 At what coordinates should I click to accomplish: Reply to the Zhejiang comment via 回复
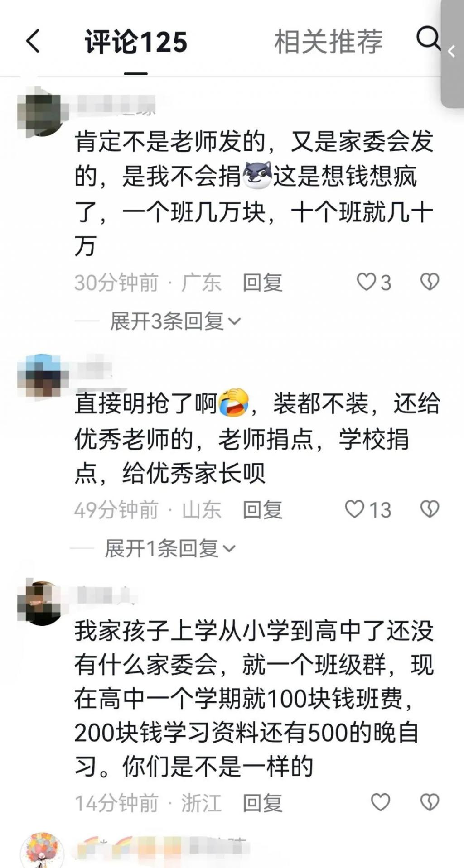(262, 803)
